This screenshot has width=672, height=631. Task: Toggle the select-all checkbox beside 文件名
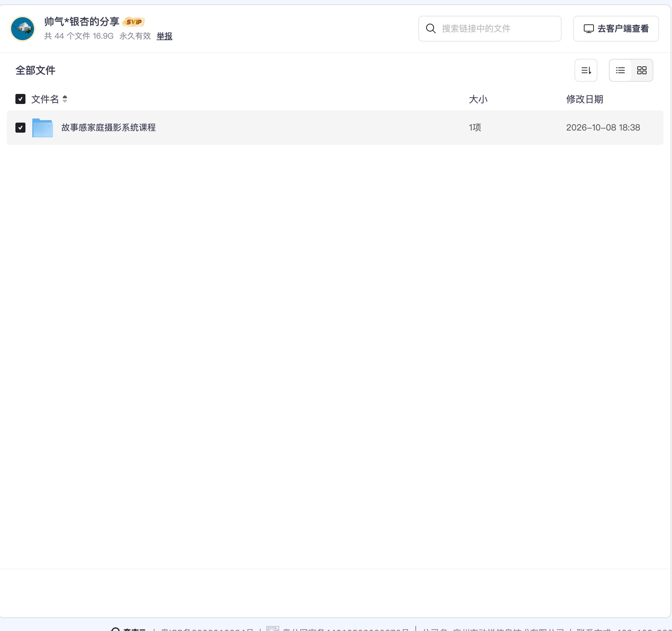[x=20, y=99]
